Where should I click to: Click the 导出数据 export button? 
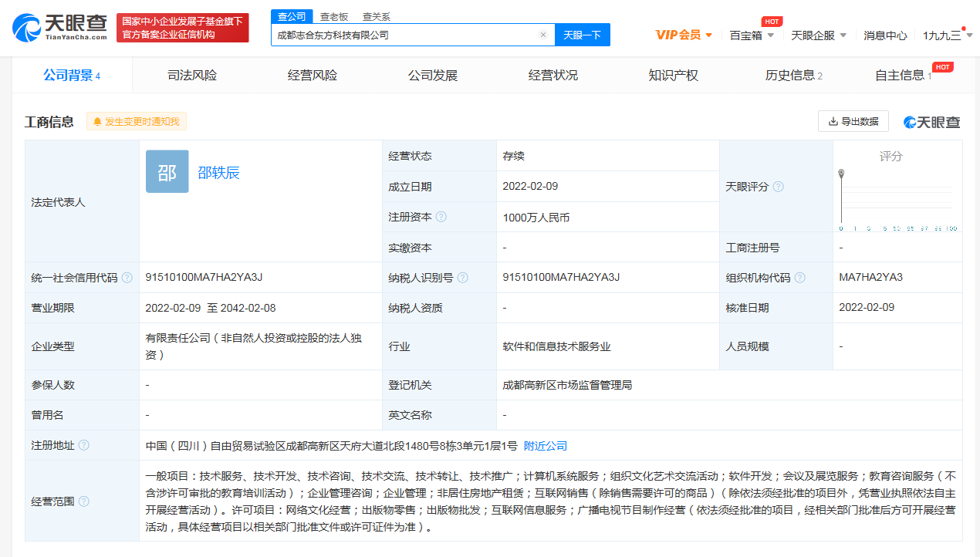tap(853, 121)
